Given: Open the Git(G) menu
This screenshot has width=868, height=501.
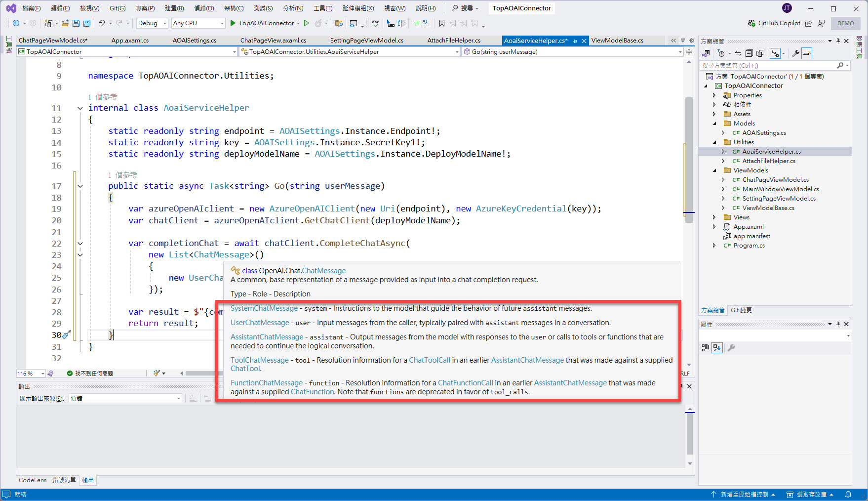Looking at the screenshot, I should point(118,8).
